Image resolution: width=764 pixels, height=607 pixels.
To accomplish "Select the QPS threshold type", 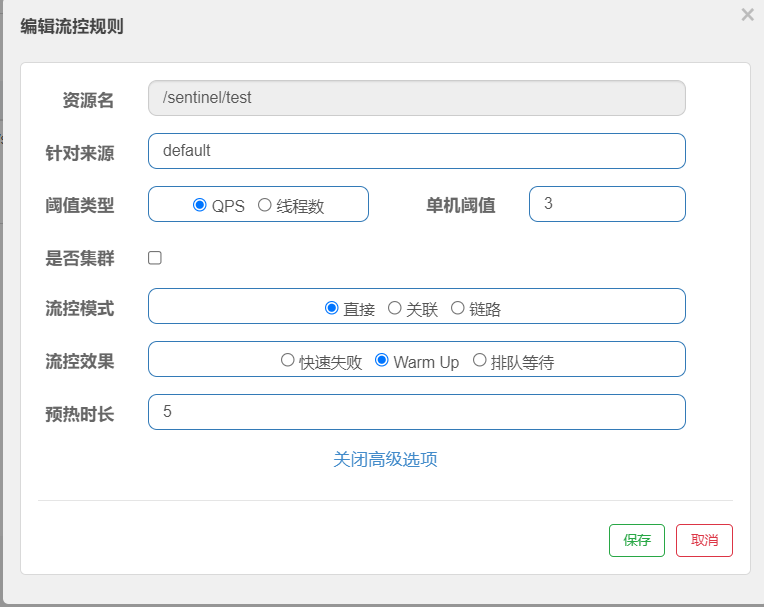I will [200, 205].
